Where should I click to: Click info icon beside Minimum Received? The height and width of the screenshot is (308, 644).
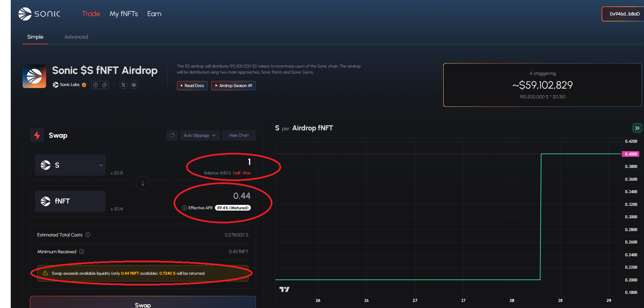tap(82, 252)
